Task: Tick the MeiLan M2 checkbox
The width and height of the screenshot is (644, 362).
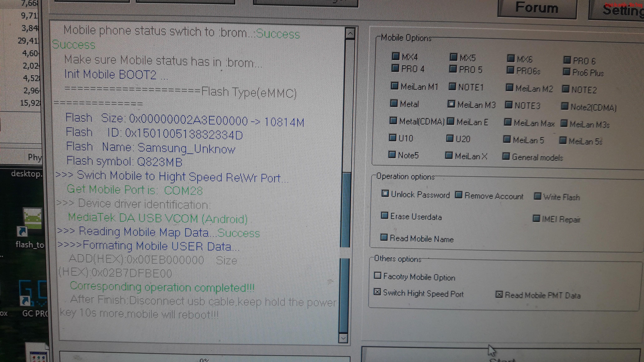Action: (509, 88)
